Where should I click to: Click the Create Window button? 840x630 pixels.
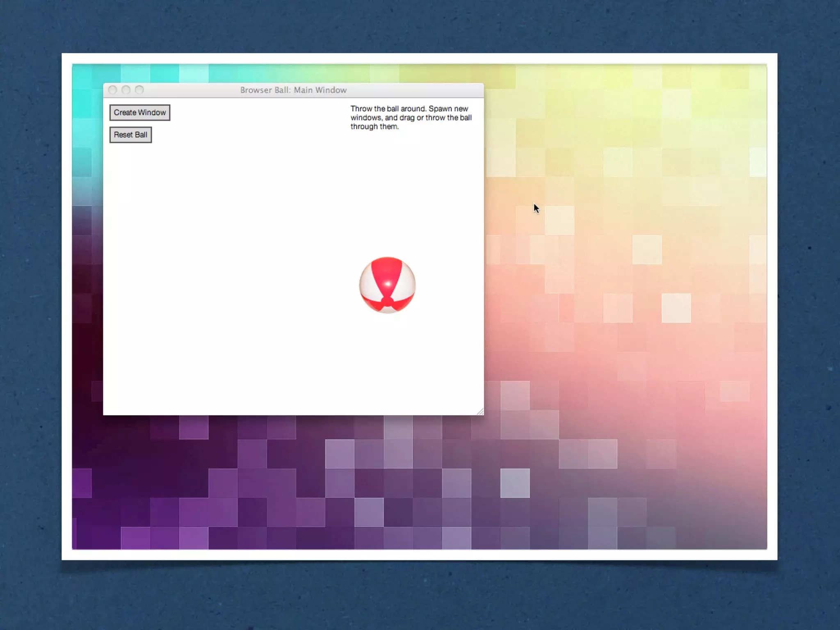[139, 112]
